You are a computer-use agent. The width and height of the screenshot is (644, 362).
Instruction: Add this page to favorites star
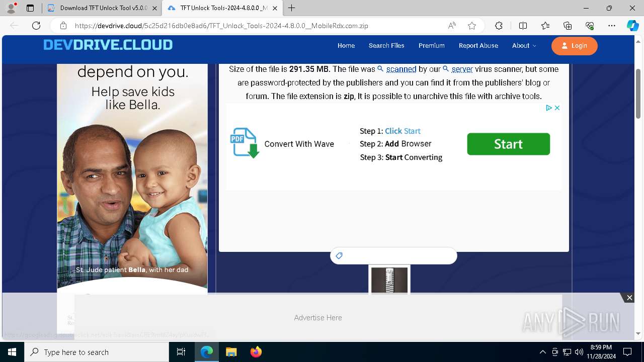pyautogui.click(x=472, y=26)
